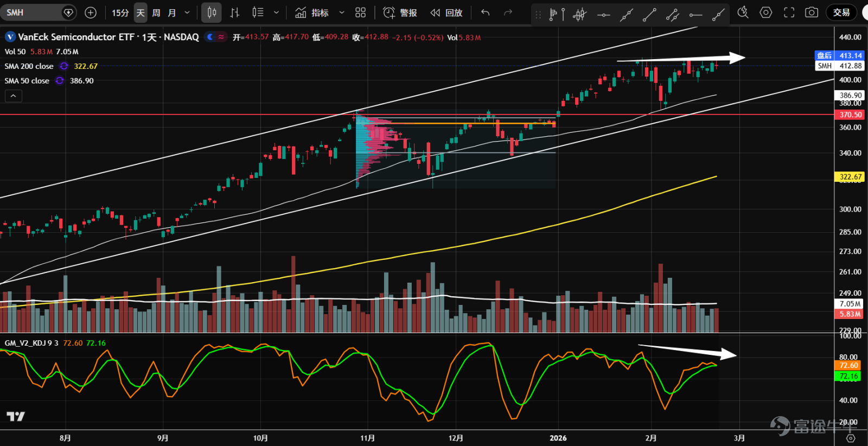Open chart settings hexagon icon

(766, 12)
